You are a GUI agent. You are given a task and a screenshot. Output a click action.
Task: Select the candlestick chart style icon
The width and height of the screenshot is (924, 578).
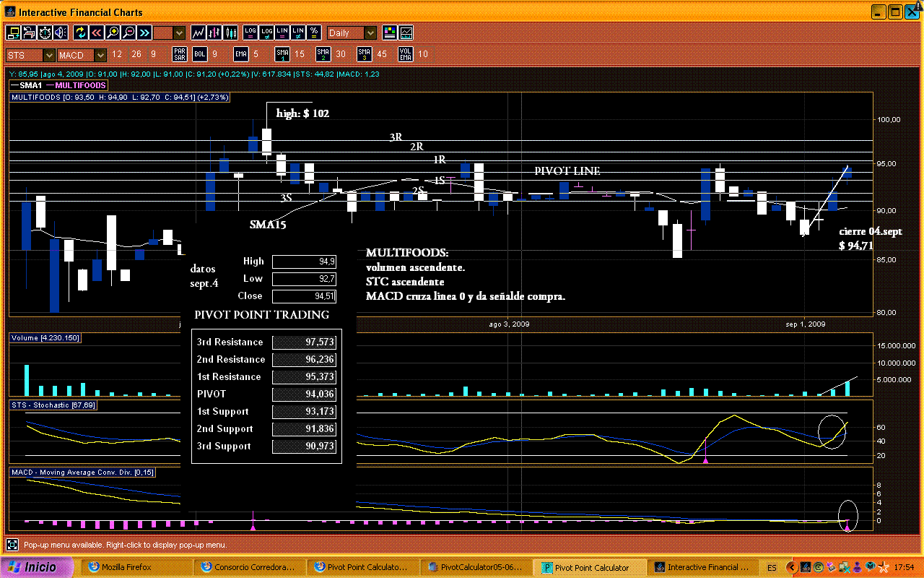click(x=231, y=33)
